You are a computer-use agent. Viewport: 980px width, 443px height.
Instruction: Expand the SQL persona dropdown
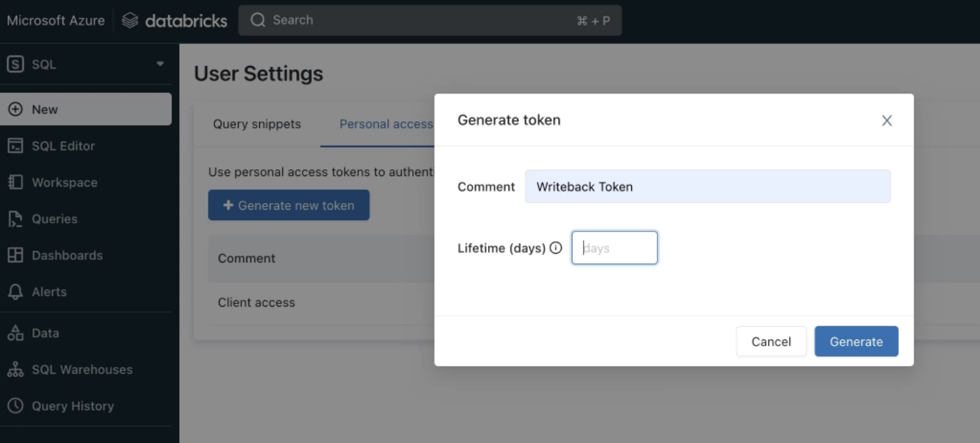160,64
